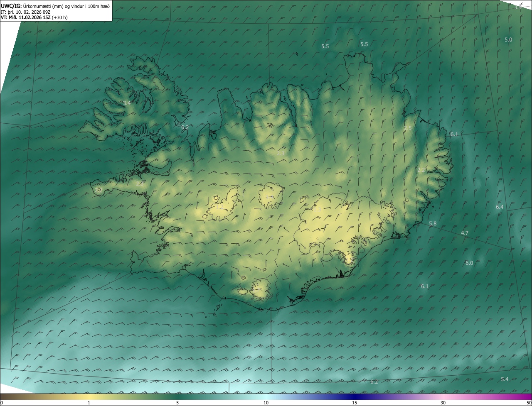Select the 5.0 value label
532x406 pixels.
pos(508,39)
